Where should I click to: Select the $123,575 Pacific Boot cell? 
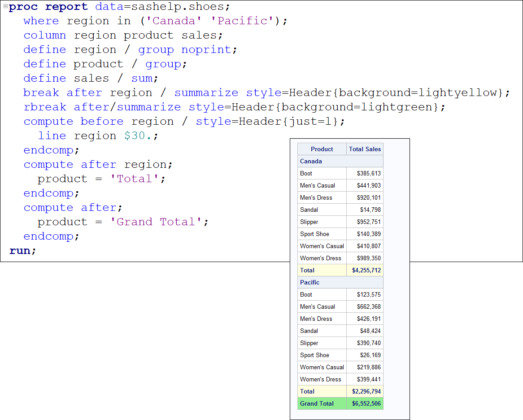(365, 294)
